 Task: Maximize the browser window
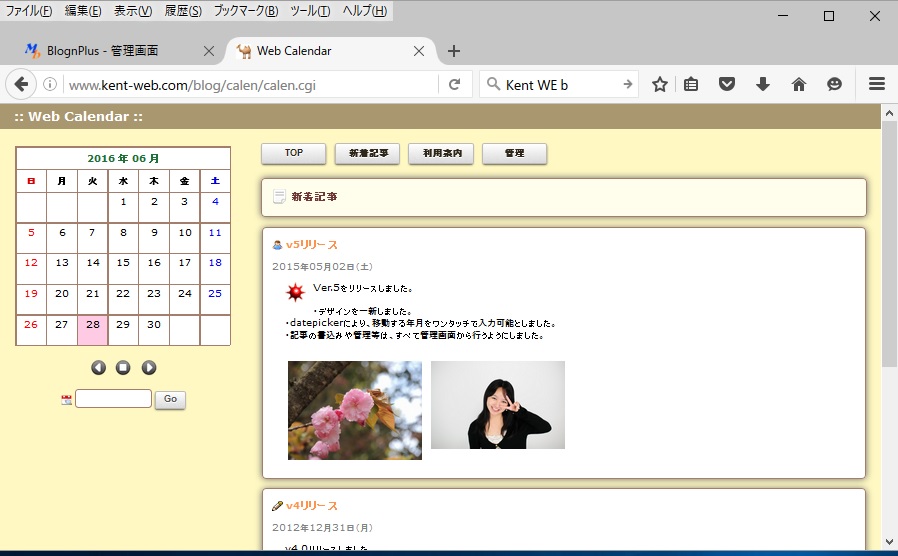[829, 16]
